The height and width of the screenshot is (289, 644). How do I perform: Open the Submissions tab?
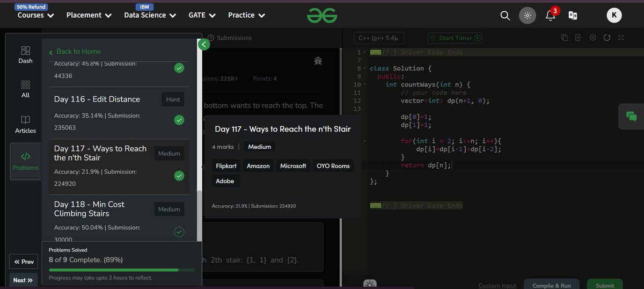point(230,38)
